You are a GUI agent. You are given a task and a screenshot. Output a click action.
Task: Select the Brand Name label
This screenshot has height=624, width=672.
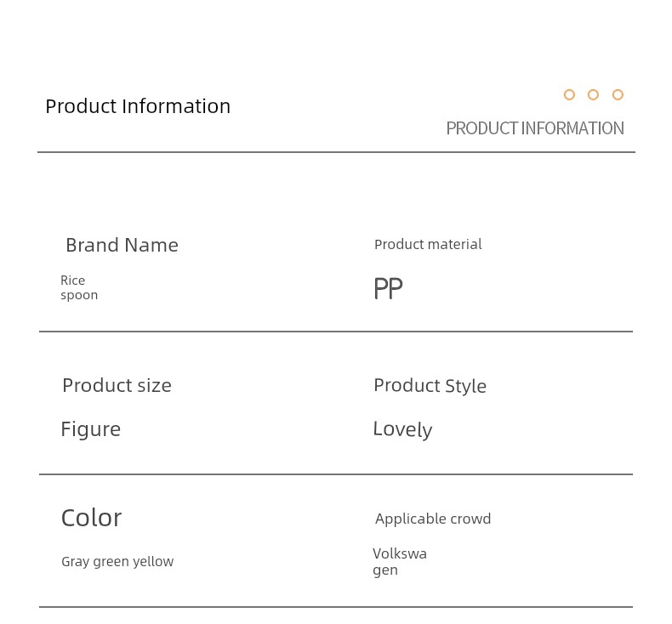click(122, 246)
